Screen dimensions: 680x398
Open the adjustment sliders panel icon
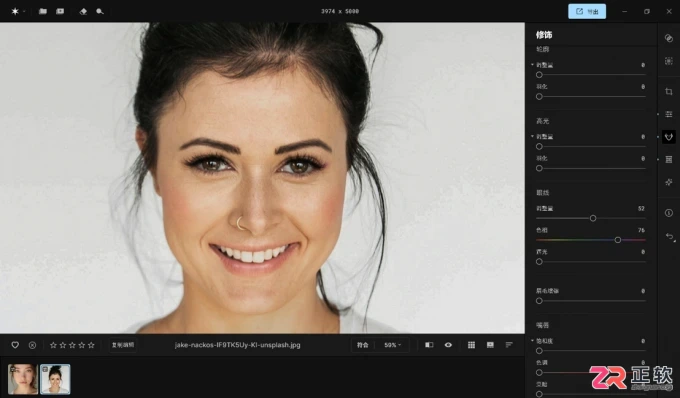(669, 114)
